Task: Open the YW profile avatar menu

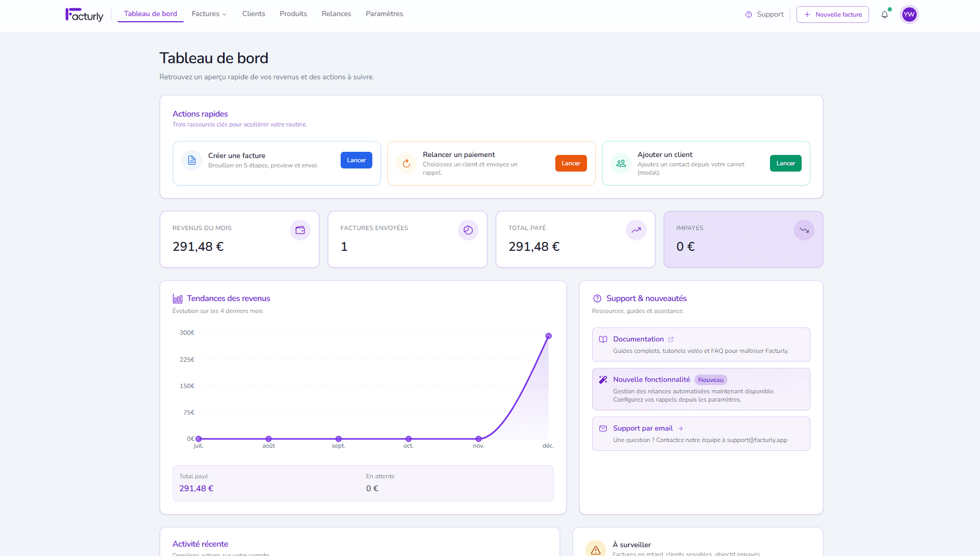Action: (x=909, y=14)
